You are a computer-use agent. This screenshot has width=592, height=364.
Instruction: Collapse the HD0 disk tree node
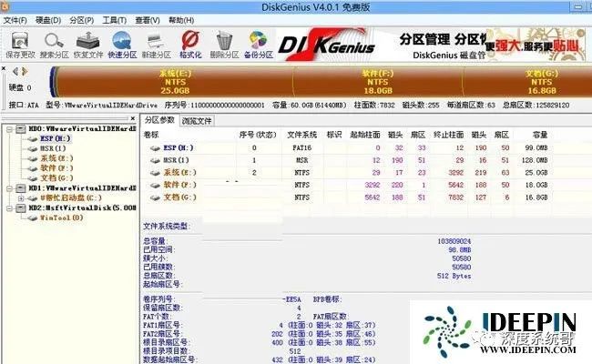9,129
